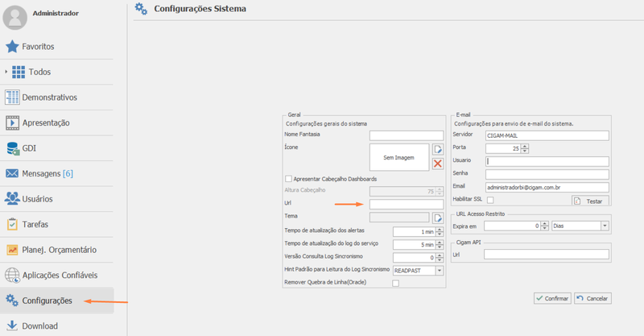Toggle the Habilitar SSL checkbox
The image size is (644, 336).
click(x=490, y=200)
